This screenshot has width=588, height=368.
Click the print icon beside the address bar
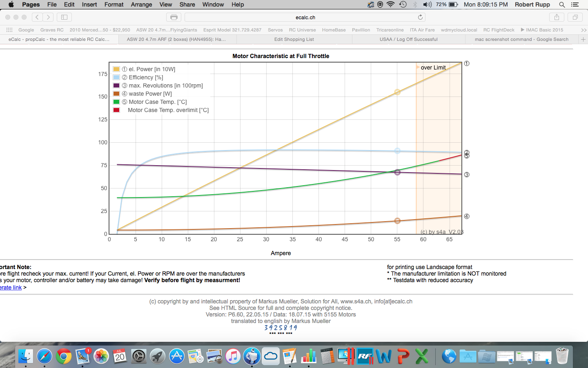pos(174,17)
